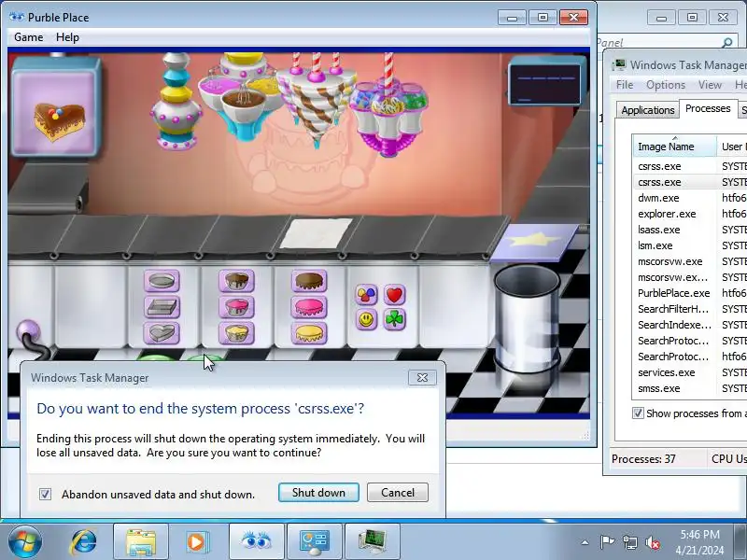Viewport: 747px width, 560px height.
Task: Select SearchFilterH... process row
Action: pos(690,309)
